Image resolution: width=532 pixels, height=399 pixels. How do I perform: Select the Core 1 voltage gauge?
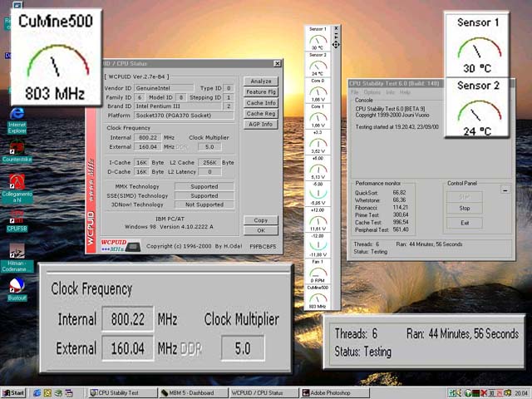point(318,116)
